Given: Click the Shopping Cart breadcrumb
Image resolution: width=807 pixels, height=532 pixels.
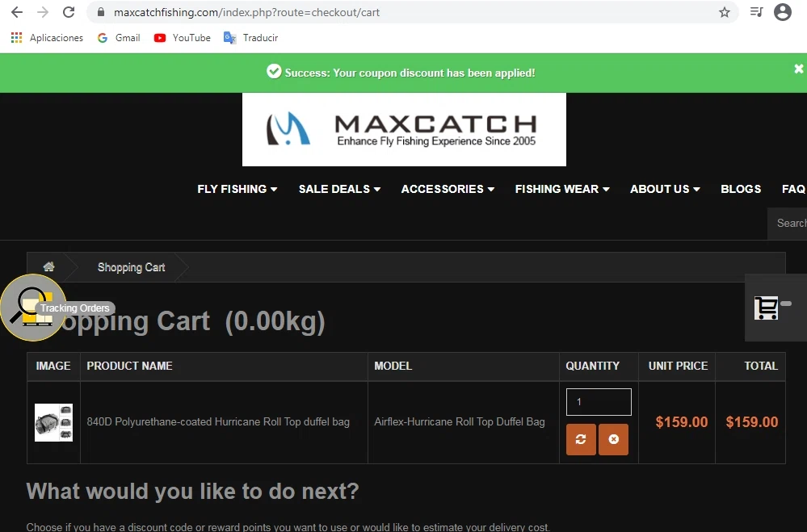Looking at the screenshot, I should coord(131,267).
